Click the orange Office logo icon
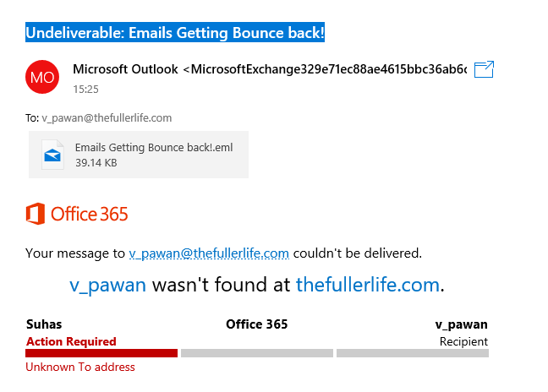 [x=35, y=214]
